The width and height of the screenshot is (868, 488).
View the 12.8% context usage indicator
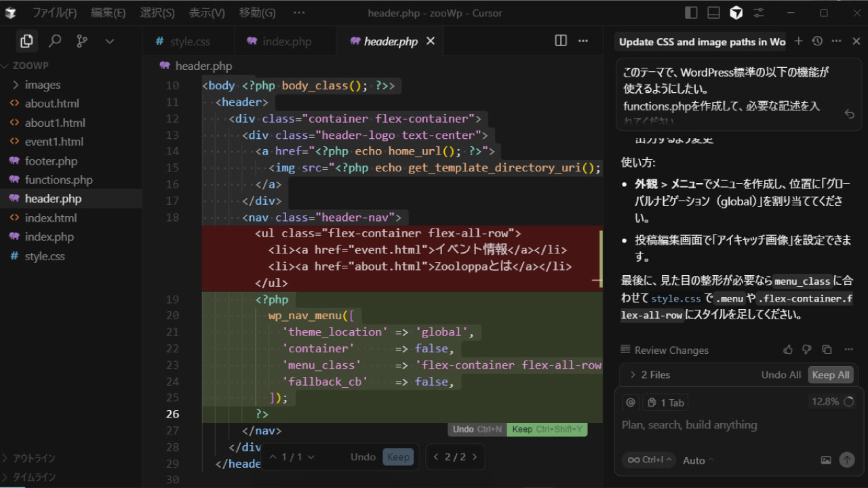coord(833,401)
